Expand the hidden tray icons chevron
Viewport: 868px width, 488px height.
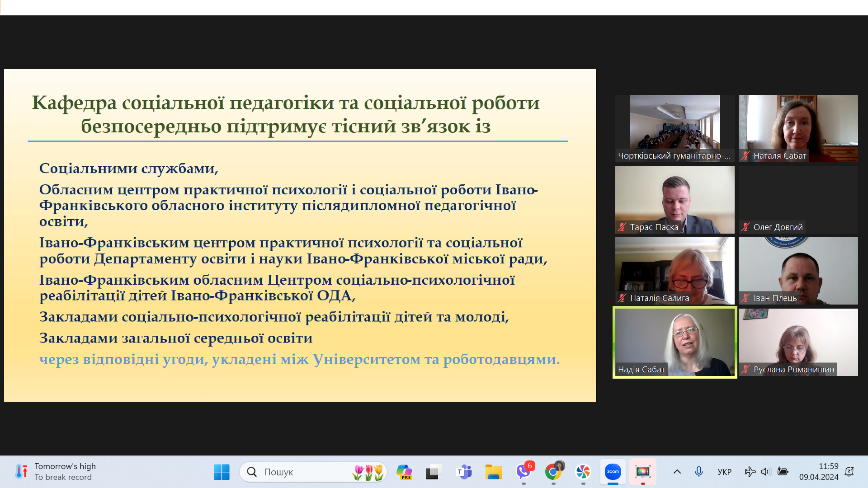pyautogui.click(x=677, y=472)
